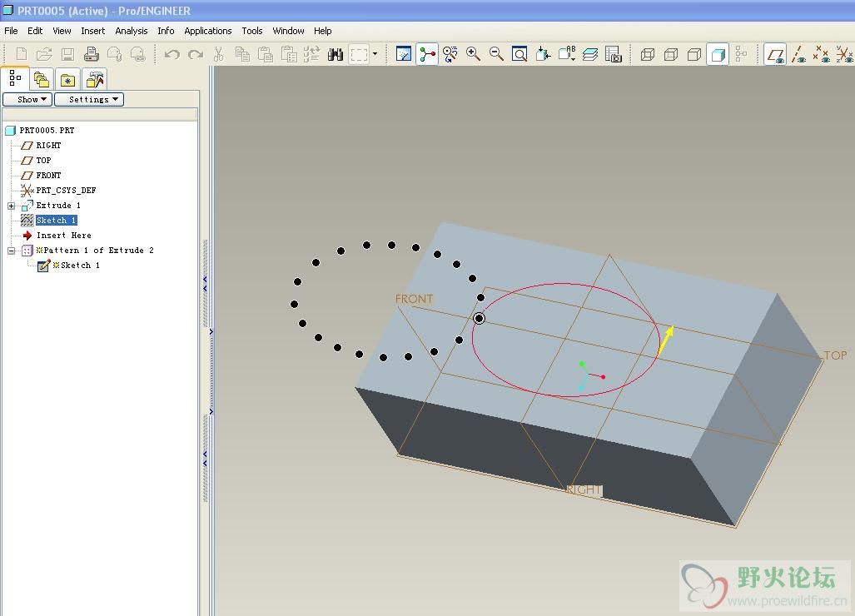Open the Find binoculars tool
855x616 pixels.
point(336,54)
